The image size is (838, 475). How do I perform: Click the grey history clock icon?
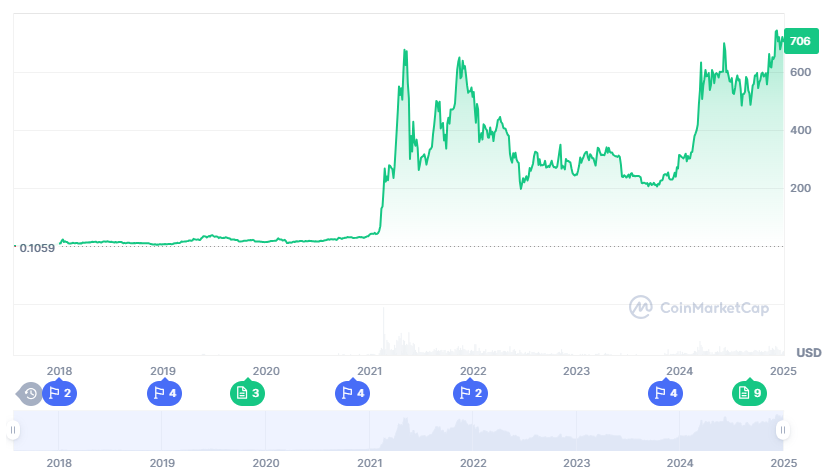(30, 393)
